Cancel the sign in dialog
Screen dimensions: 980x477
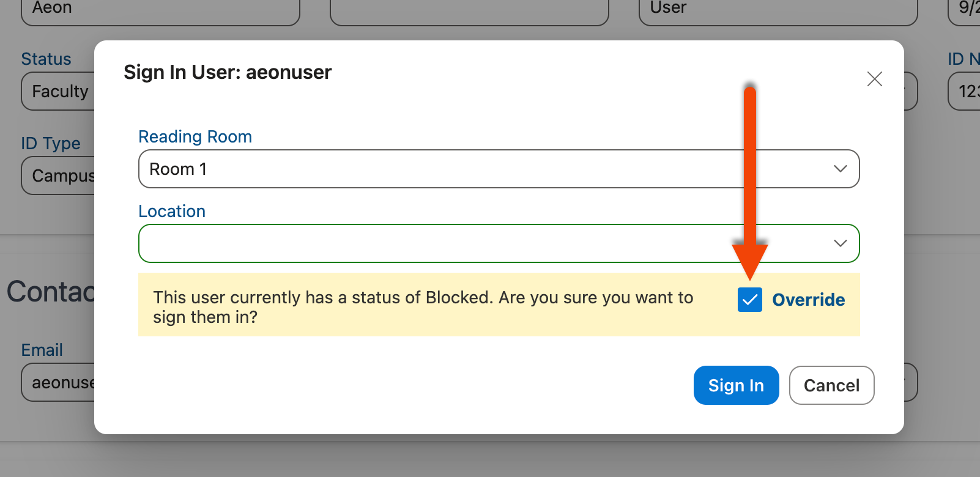(x=831, y=385)
